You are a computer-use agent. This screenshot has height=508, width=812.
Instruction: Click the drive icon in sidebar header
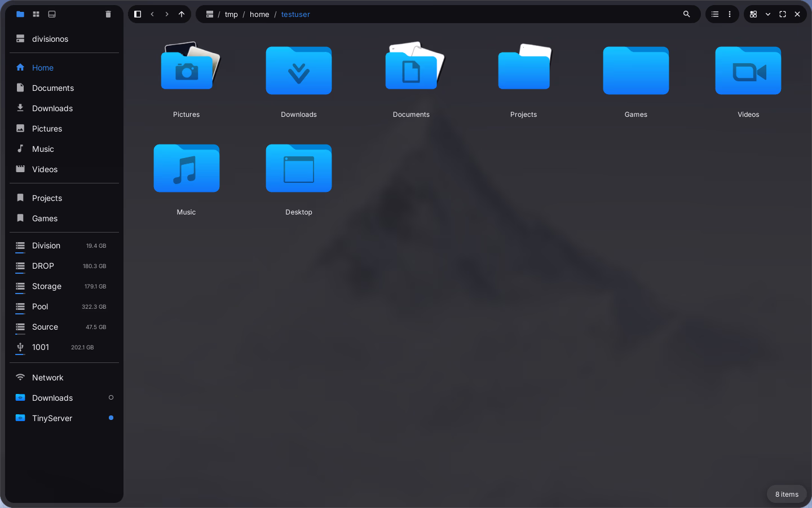pos(52,14)
